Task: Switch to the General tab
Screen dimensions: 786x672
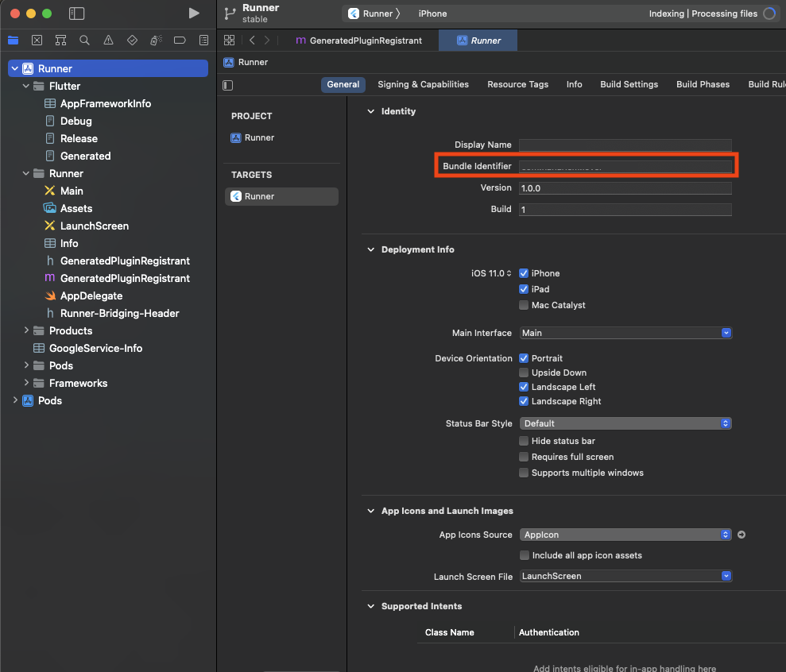Action: click(343, 85)
